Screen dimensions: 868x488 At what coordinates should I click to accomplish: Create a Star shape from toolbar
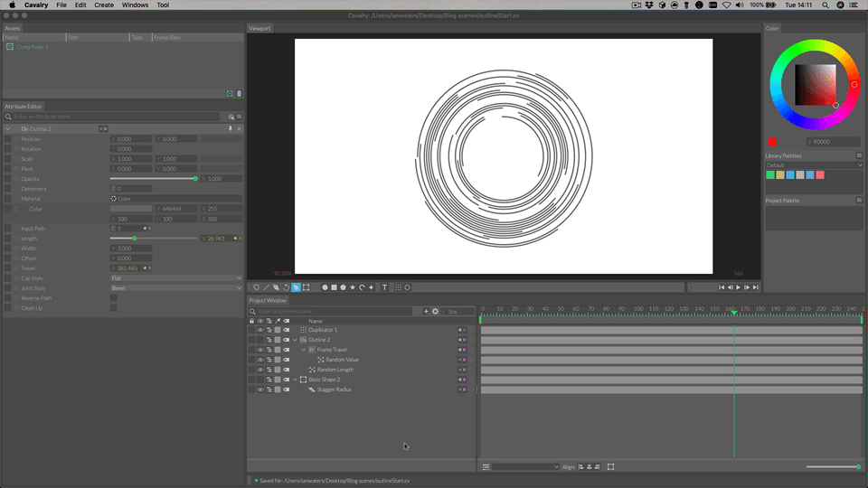pyautogui.click(x=353, y=287)
